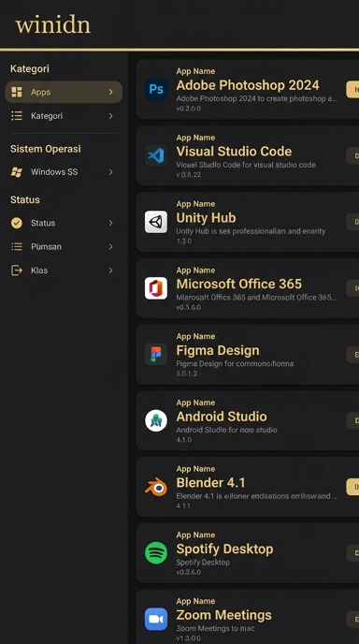Expand the Windows SS chevron
359x644 pixels.
pos(110,172)
